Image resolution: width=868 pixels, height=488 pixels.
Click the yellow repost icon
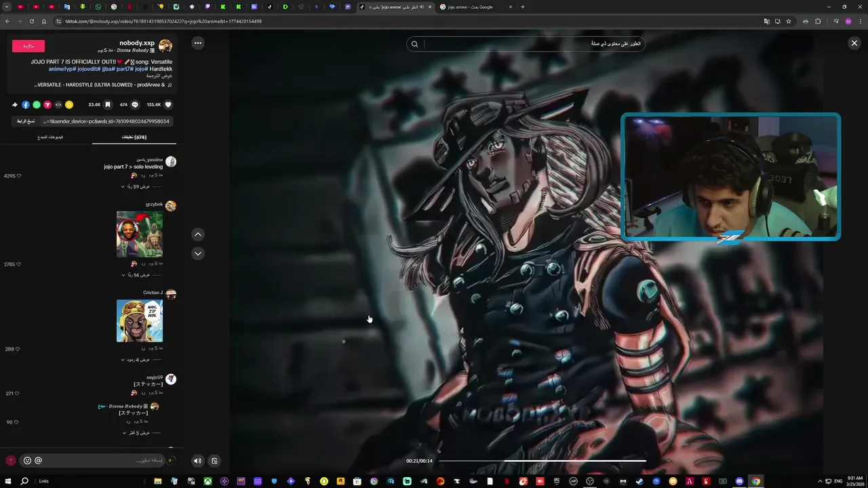pyautogui.click(x=69, y=105)
